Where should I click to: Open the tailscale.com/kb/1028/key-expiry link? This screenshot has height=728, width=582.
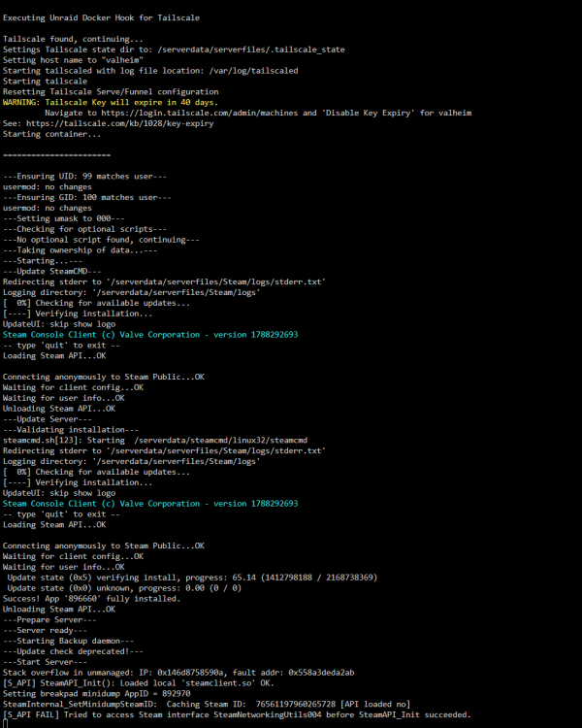119,123
